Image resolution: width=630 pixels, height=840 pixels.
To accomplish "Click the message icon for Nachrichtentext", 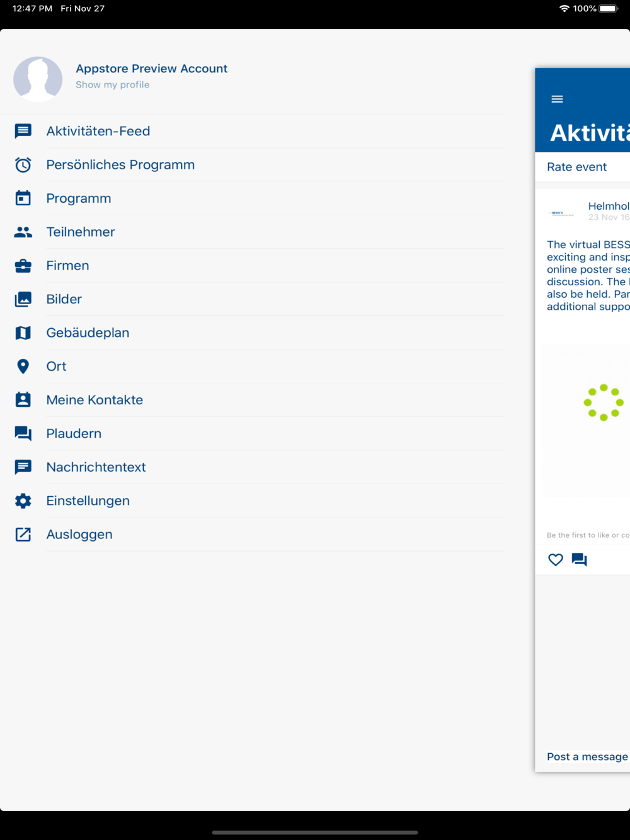I will click(23, 467).
